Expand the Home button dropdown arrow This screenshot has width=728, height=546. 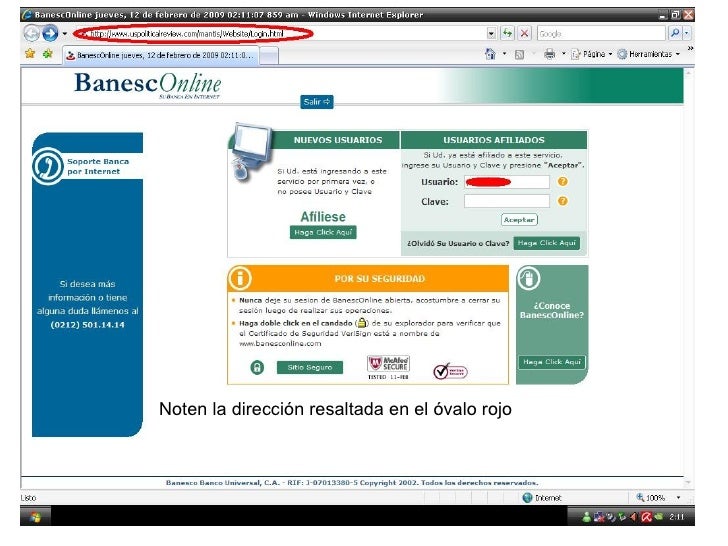click(504, 54)
